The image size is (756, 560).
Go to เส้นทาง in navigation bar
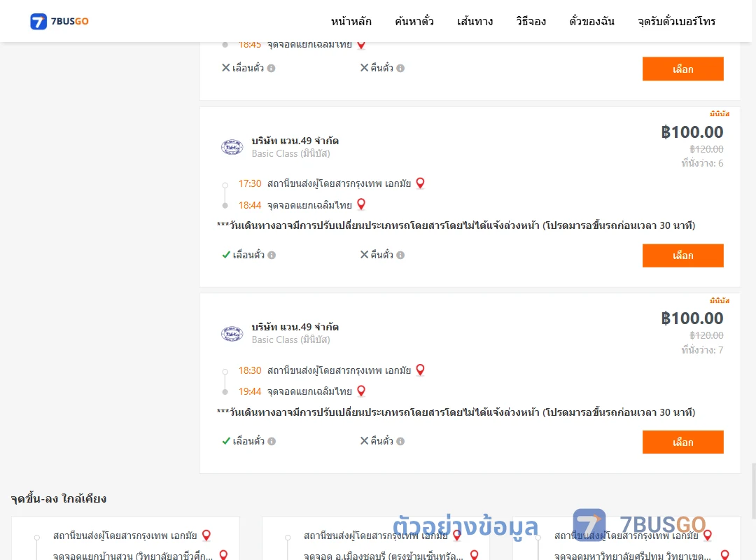pyautogui.click(x=475, y=21)
